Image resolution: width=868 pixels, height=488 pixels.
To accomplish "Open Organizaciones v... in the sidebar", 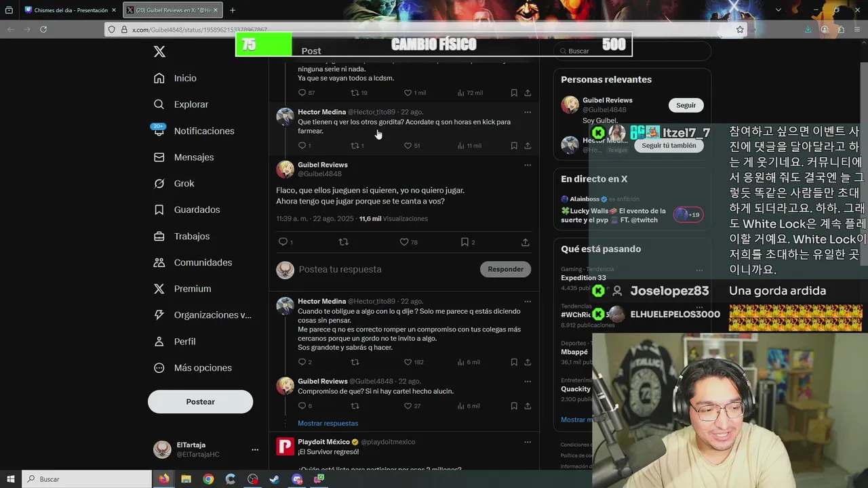I will coord(202,315).
